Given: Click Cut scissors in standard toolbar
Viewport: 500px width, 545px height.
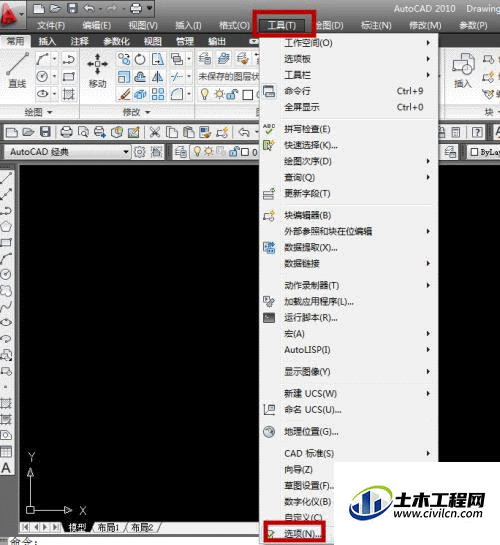Looking at the screenshot, I should pyautogui.click(x=154, y=132).
